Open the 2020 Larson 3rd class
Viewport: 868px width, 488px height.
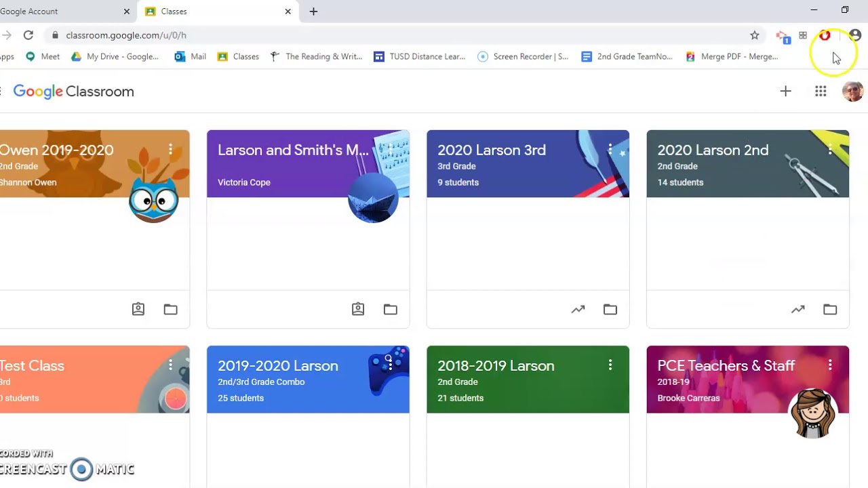tap(492, 150)
